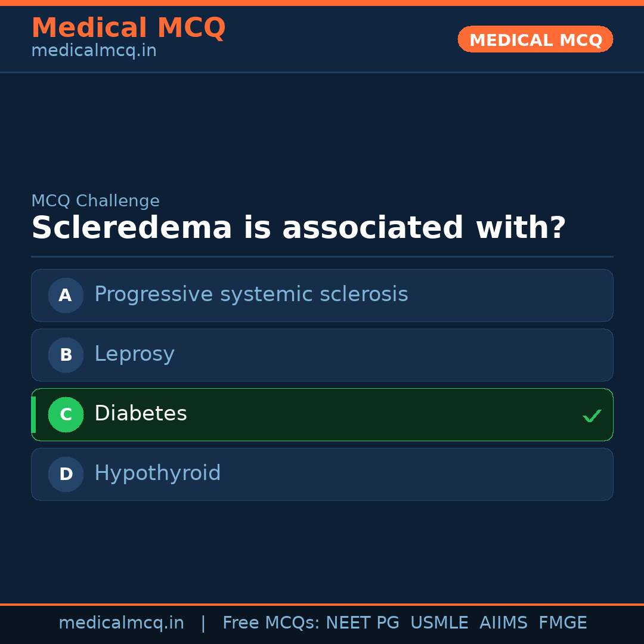Click the "MCQ Challenge" label
644x644 pixels.
pyautogui.click(x=95, y=201)
